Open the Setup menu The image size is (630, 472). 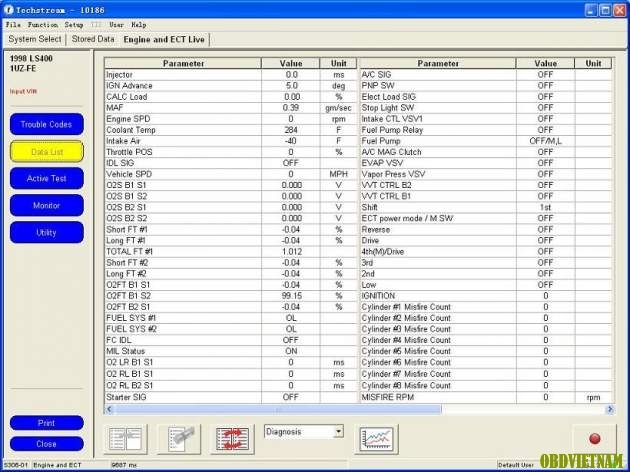pyautogui.click(x=74, y=25)
